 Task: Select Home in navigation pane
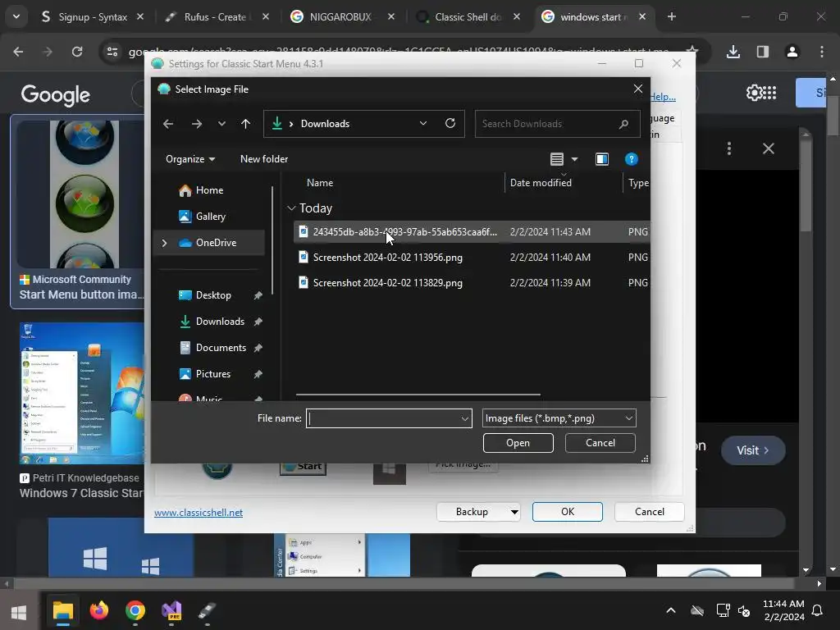click(x=209, y=190)
